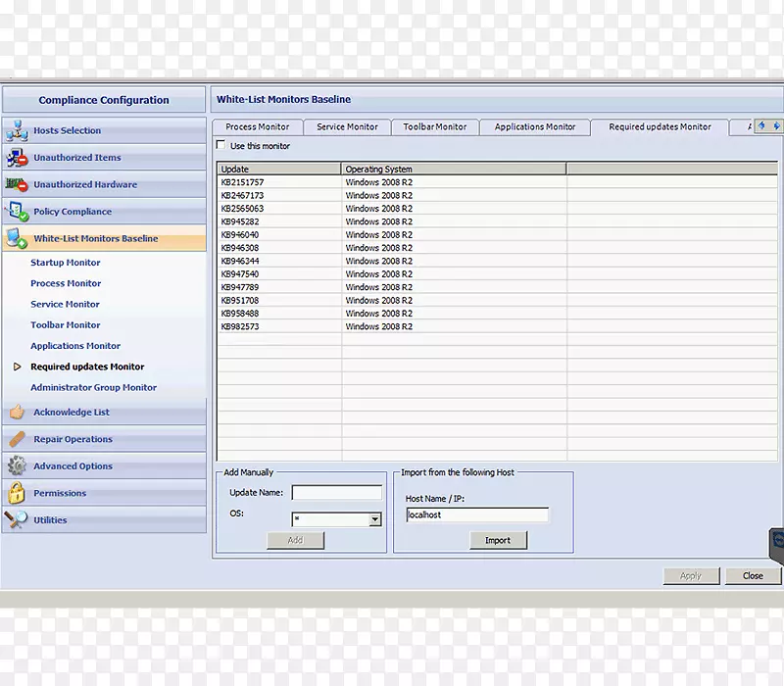The image size is (784, 686).
Task: Click the Unauthorized Items icon
Action: pos(17,158)
